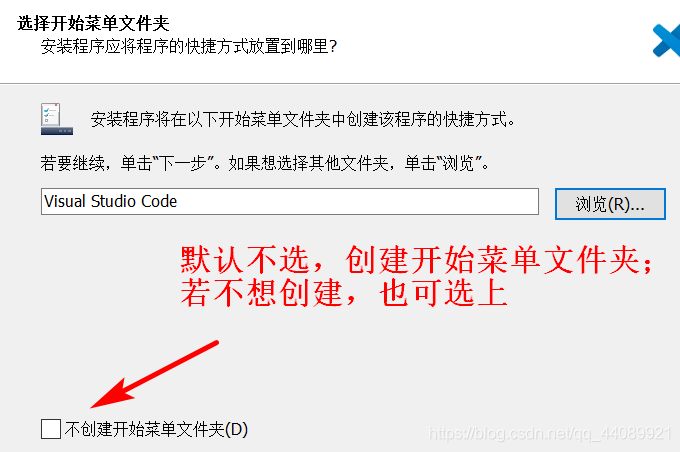Image resolution: width=680 pixels, height=452 pixels.
Task: Click the quoted 浏览 in instructions
Action: tap(458, 164)
